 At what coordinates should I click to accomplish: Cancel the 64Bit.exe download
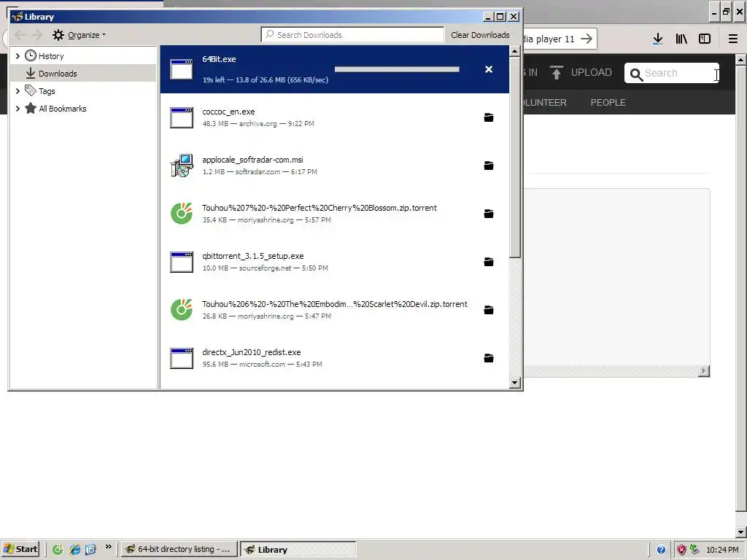click(x=488, y=69)
